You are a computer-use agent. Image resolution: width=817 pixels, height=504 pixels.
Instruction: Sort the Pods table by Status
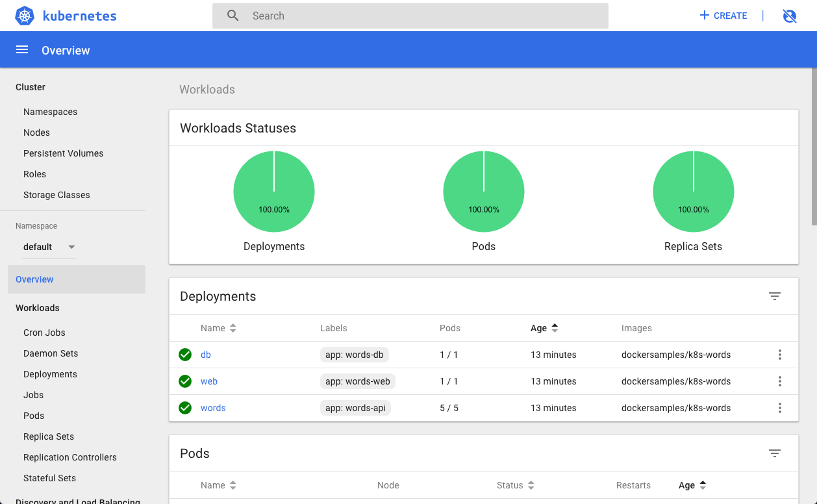point(531,485)
